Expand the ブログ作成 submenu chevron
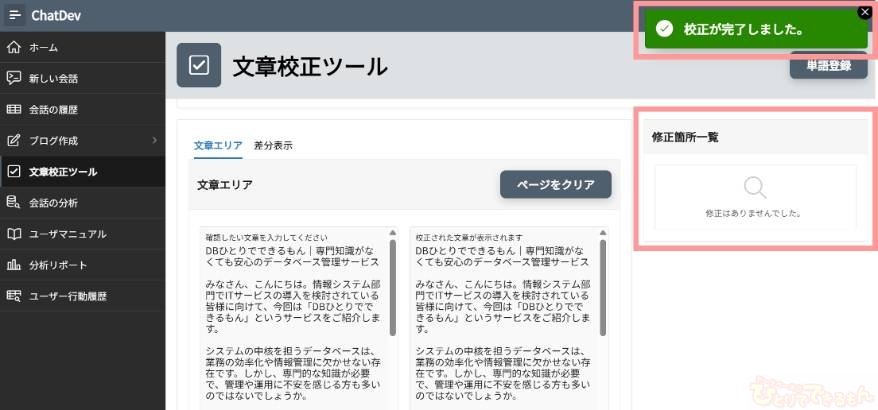 [154, 140]
